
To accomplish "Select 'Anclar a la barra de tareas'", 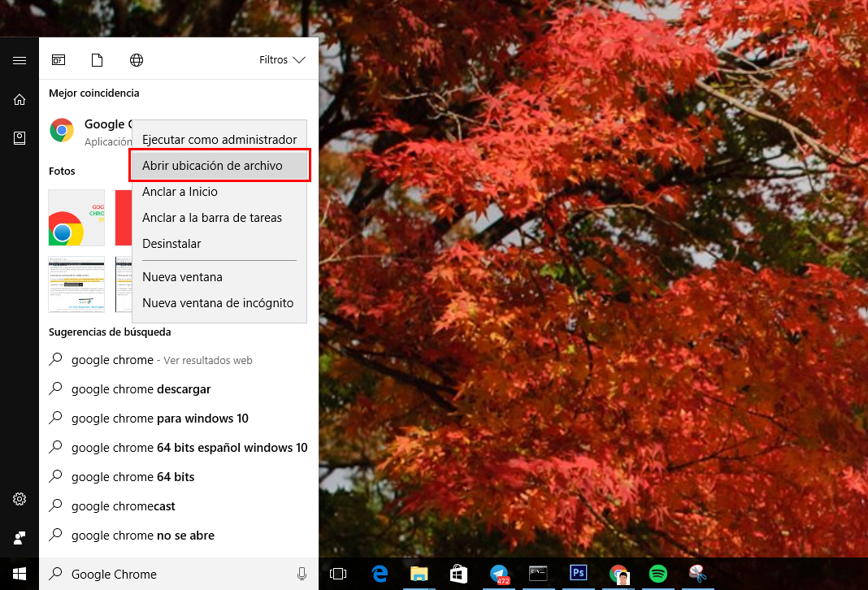I will pyautogui.click(x=211, y=218).
